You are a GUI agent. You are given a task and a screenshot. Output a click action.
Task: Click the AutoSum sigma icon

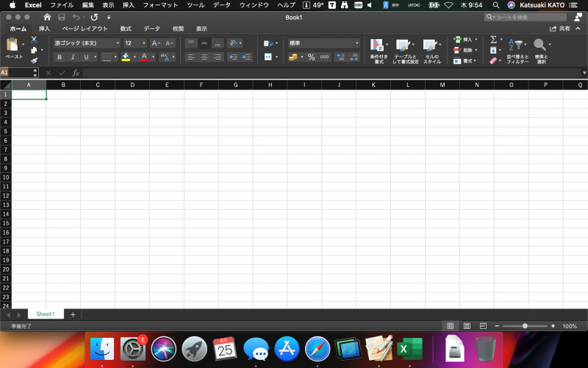pos(493,40)
